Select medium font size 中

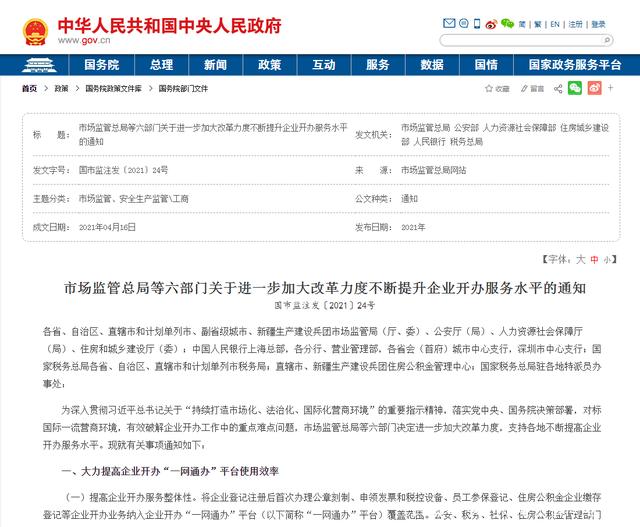[x=593, y=259]
